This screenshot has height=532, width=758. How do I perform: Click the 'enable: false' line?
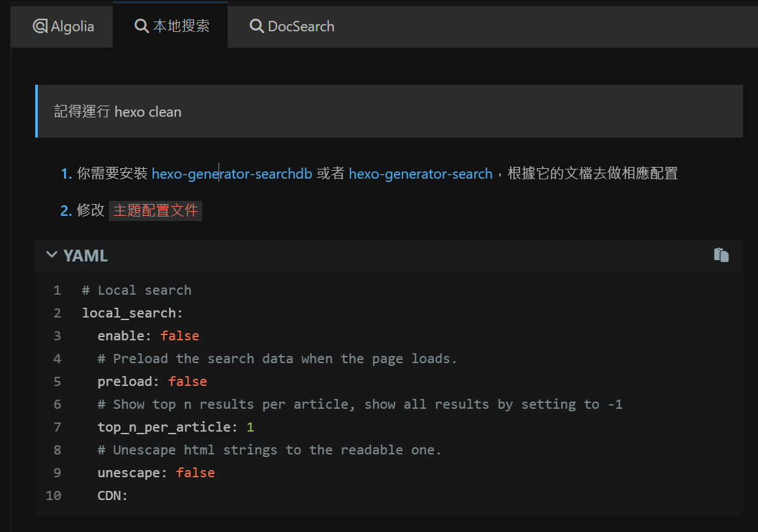148,336
